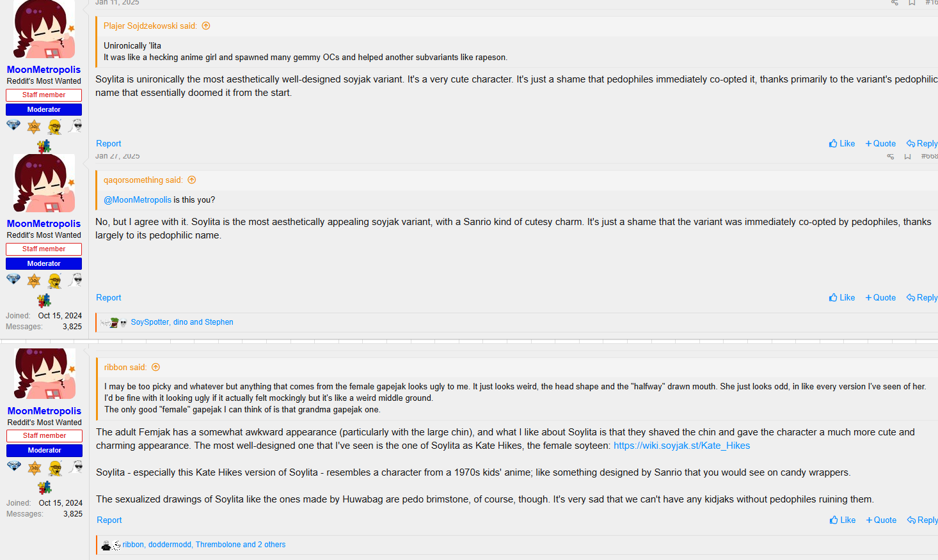Click the share icon on the Jan 27 post

pos(890,157)
